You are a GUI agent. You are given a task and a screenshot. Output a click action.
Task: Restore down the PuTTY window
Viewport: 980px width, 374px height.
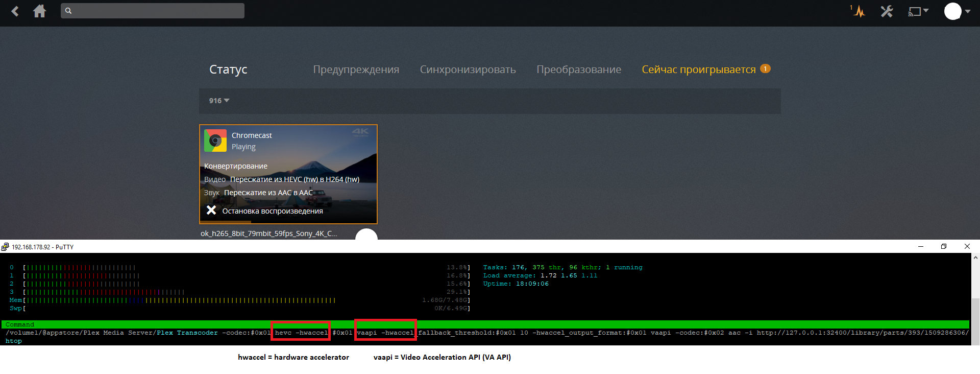click(x=944, y=246)
